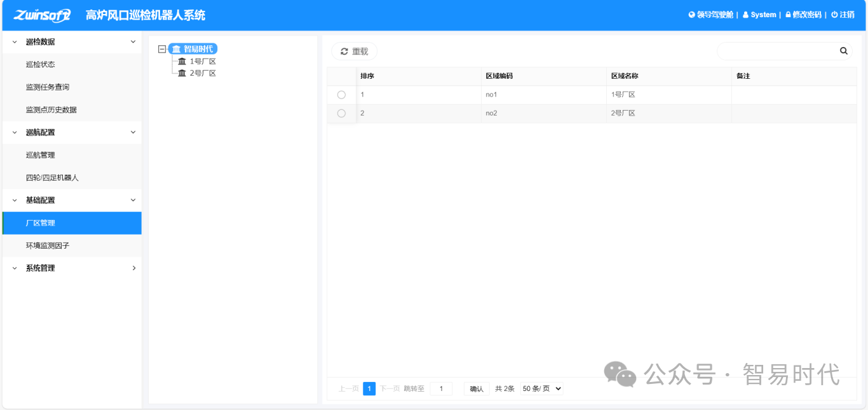The image size is (868, 410).
Task: Click the 1号厂区 building icon in tree
Action: [182, 62]
